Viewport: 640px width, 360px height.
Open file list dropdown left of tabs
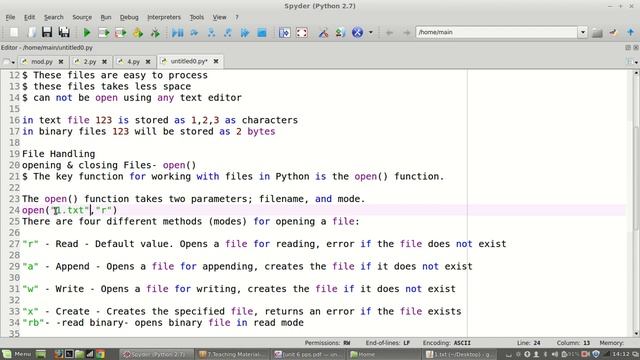(8, 62)
